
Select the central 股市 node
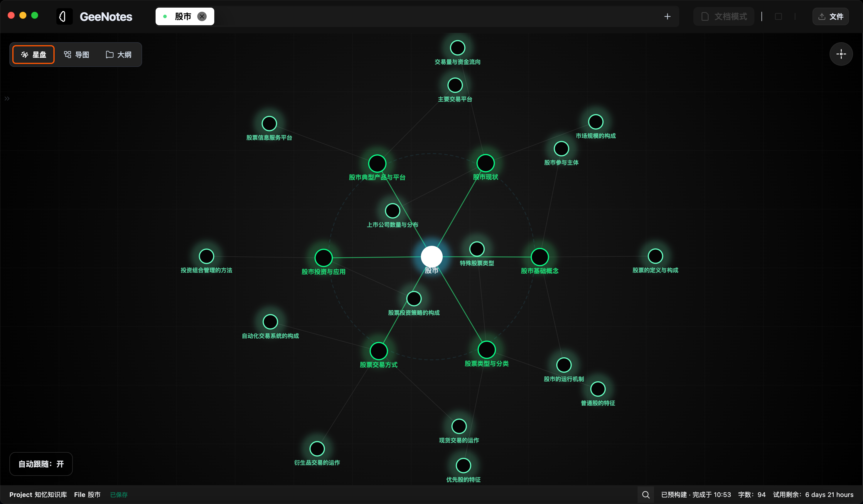coord(431,257)
